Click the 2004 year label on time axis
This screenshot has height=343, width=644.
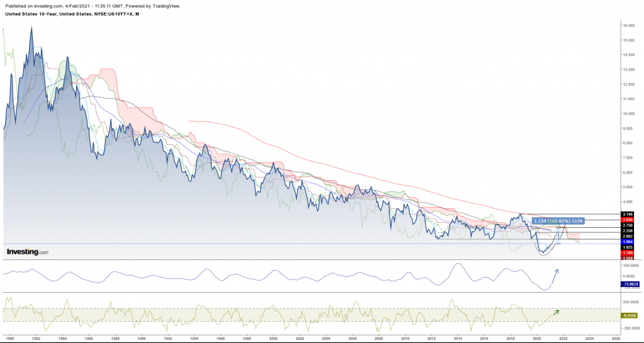coord(326,339)
